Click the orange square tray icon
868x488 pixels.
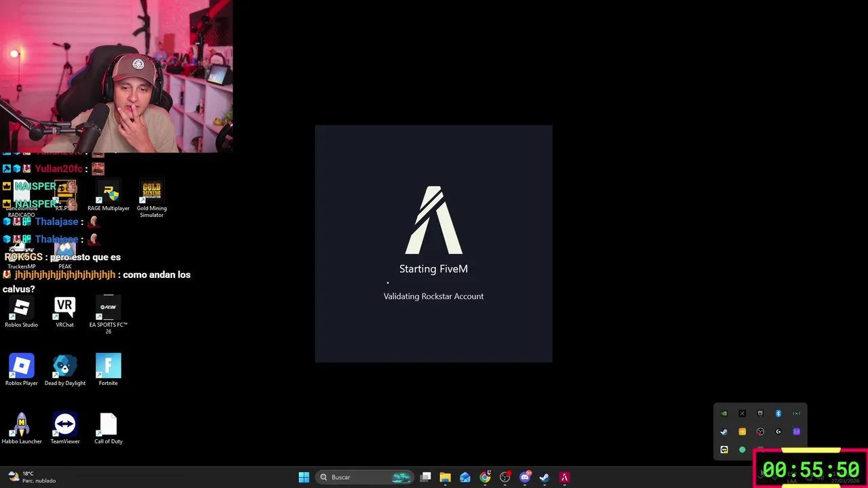pos(742,432)
